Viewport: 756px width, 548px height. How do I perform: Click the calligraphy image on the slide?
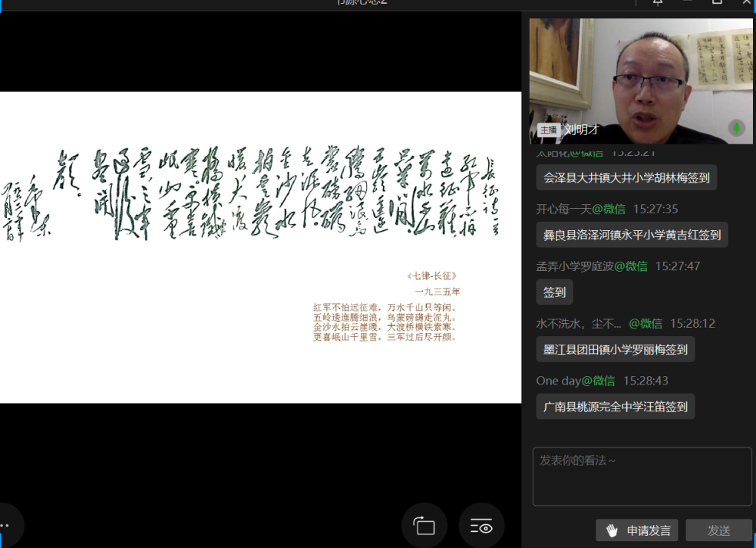point(251,193)
